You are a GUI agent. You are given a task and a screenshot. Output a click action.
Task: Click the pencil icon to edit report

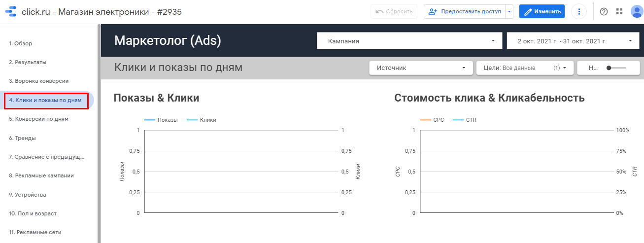[528, 12]
